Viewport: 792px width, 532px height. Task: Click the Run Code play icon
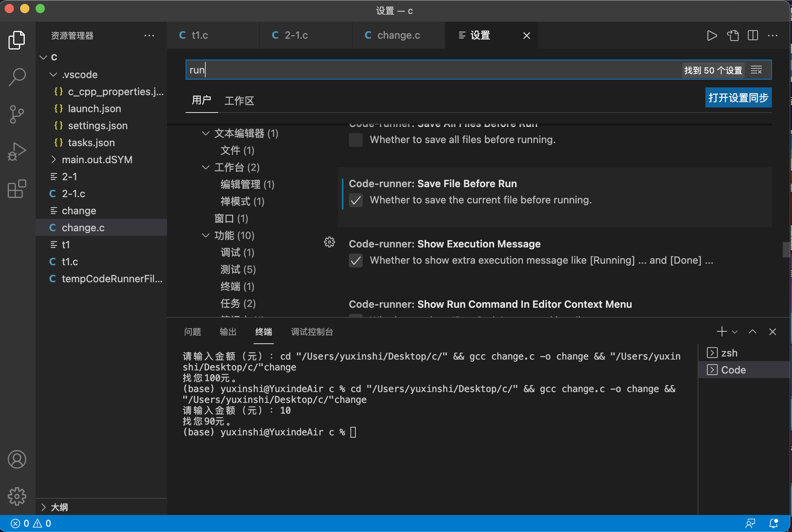click(x=712, y=36)
